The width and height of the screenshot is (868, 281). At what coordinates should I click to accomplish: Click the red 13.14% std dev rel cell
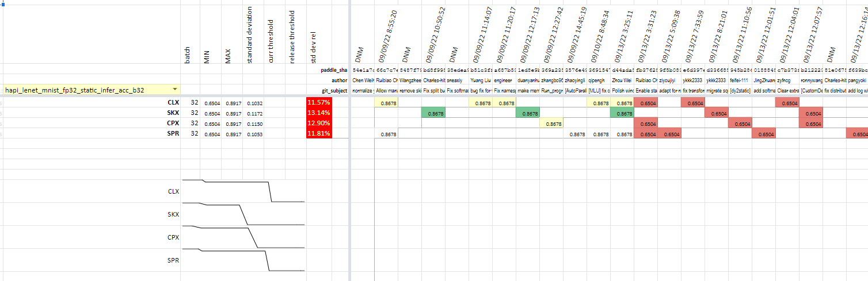pyautogui.click(x=319, y=113)
